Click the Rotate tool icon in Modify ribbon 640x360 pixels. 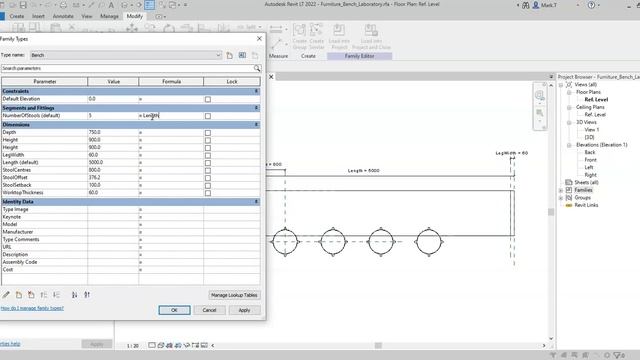169,28
